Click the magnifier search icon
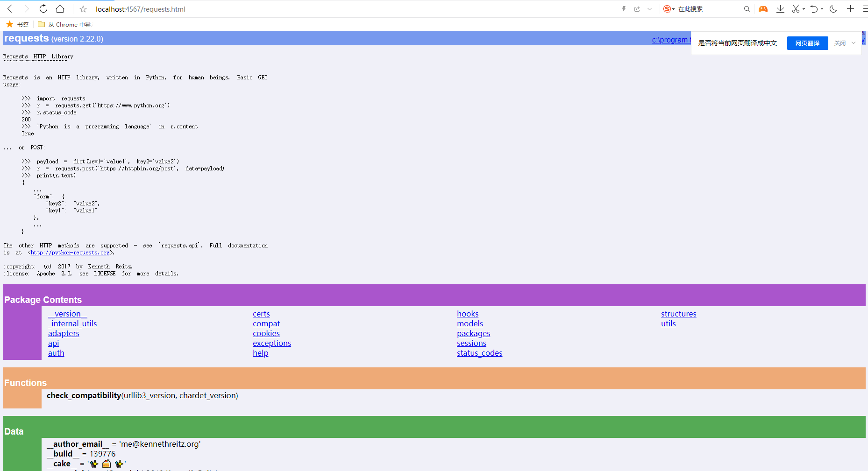Viewport: 868px width, 471px height. pyautogui.click(x=747, y=9)
